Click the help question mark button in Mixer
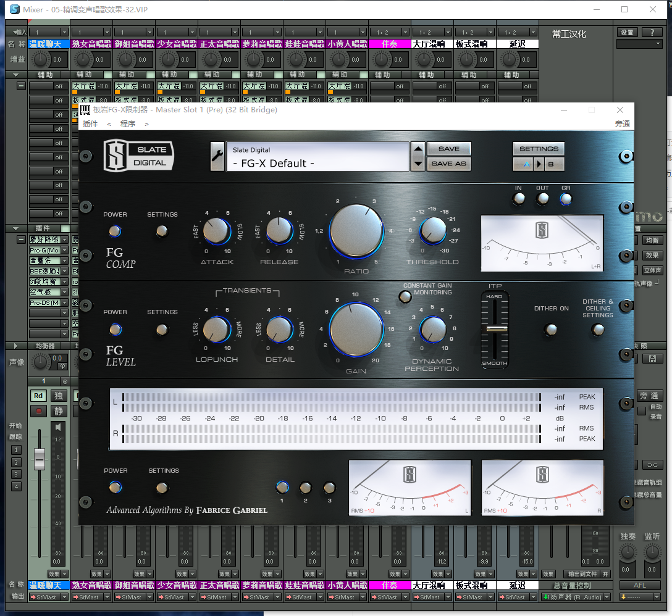Screen dimensions: 672x616 652,32
